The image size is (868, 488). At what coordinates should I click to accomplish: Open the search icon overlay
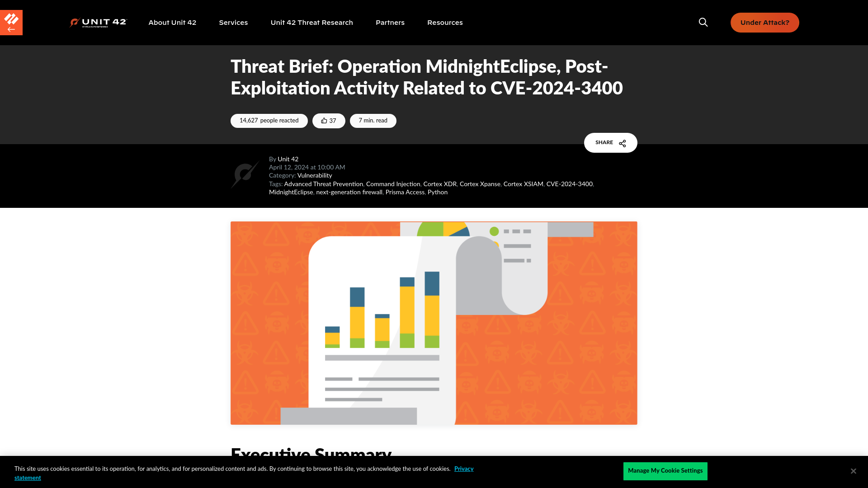pos(703,22)
